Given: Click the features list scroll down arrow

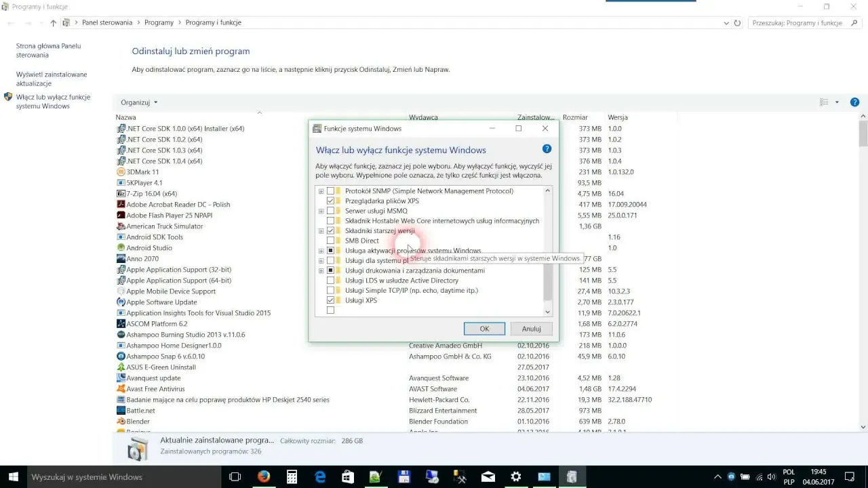Looking at the screenshot, I should click(x=548, y=312).
